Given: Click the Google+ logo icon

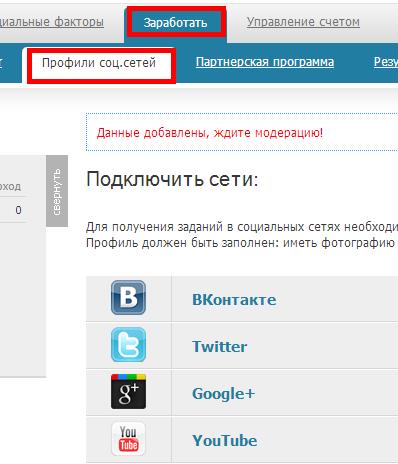Looking at the screenshot, I should [x=128, y=392].
